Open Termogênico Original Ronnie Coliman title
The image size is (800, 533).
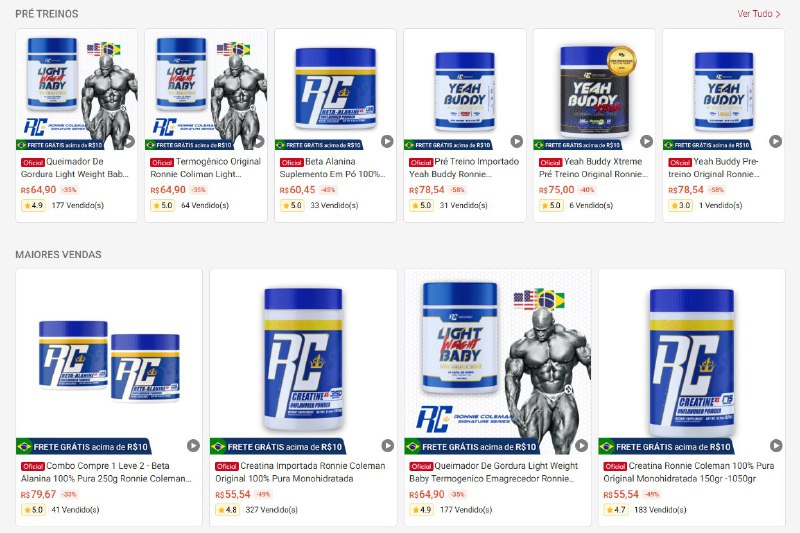pos(206,168)
